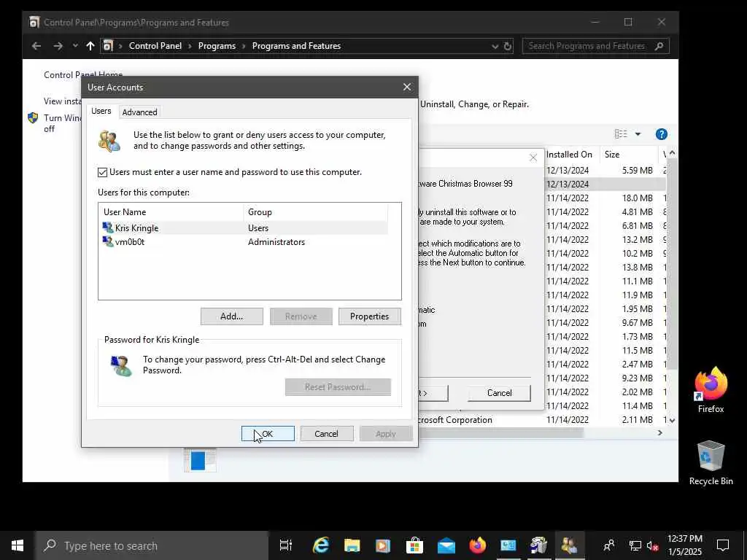The width and height of the screenshot is (747, 560).
Task: Click the horizontal scrollbar right arrow
Action: click(x=659, y=433)
